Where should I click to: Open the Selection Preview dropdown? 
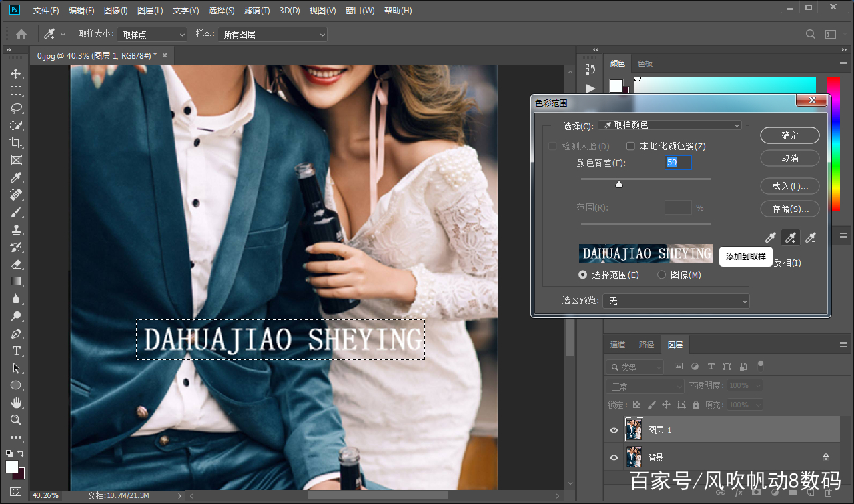pyautogui.click(x=675, y=301)
